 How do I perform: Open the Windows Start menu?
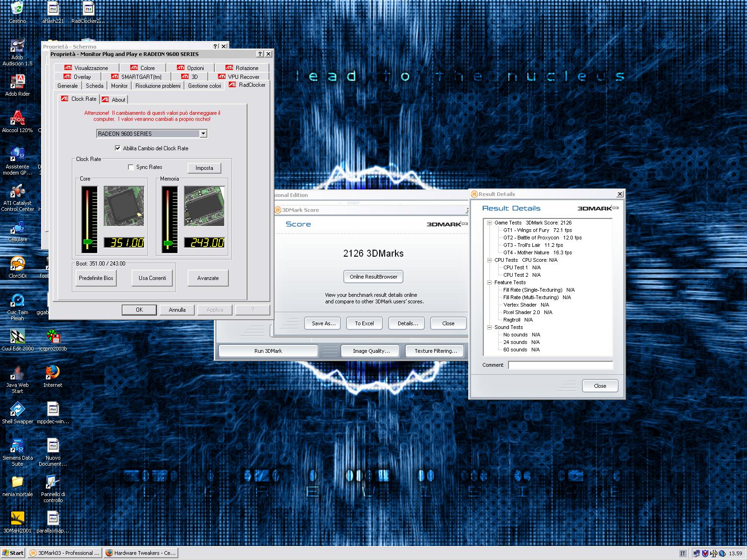[13, 553]
